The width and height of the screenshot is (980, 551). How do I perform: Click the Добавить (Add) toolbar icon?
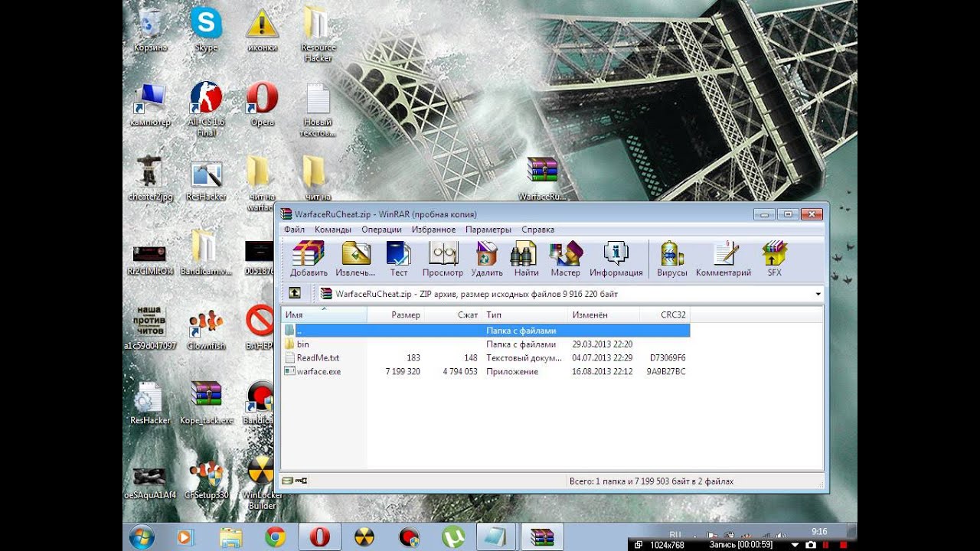coord(309,259)
